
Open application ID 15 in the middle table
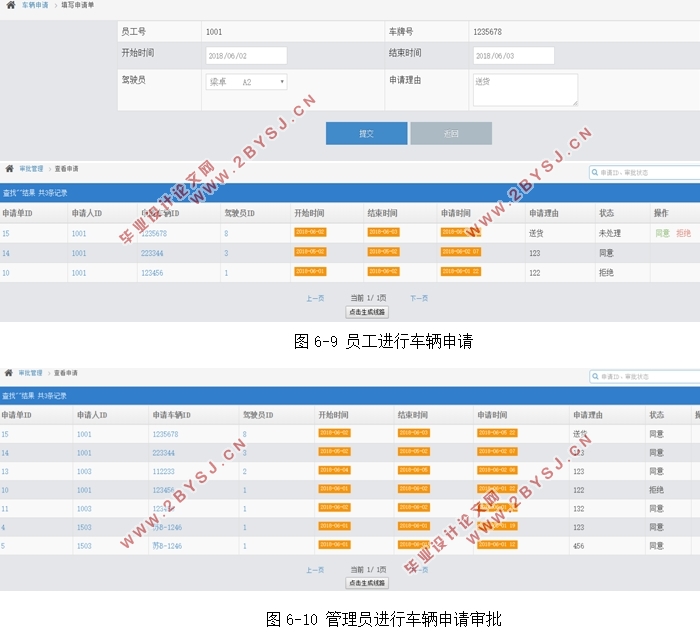(x=6, y=234)
